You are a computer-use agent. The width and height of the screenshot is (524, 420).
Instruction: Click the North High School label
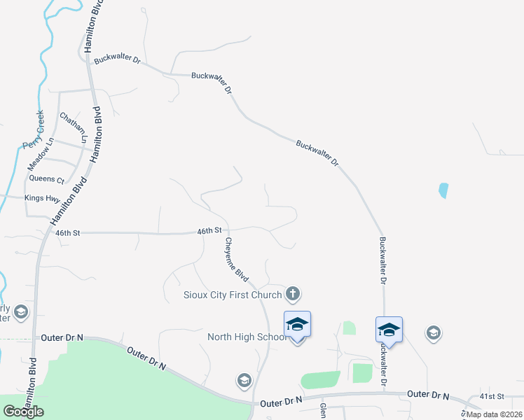pos(247,337)
